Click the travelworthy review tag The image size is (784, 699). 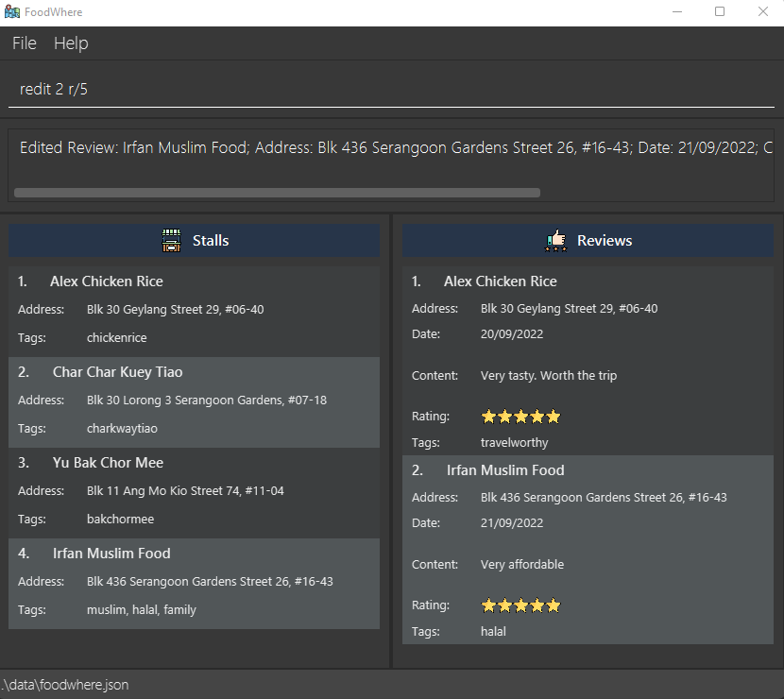pos(515,443)
